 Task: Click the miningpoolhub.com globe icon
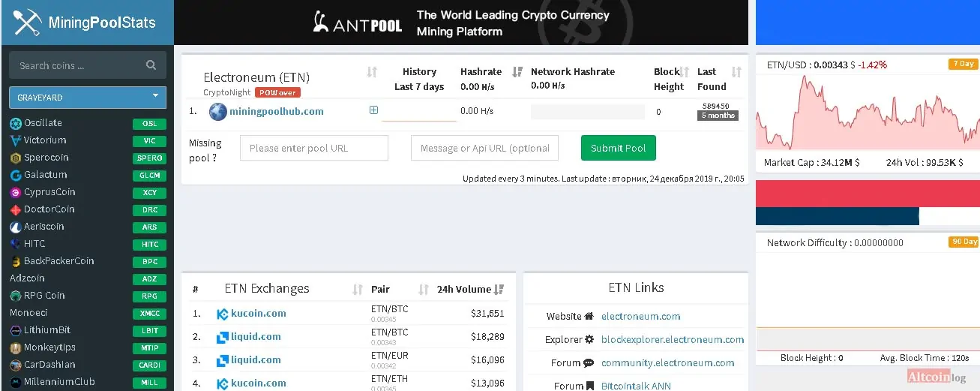218,112
